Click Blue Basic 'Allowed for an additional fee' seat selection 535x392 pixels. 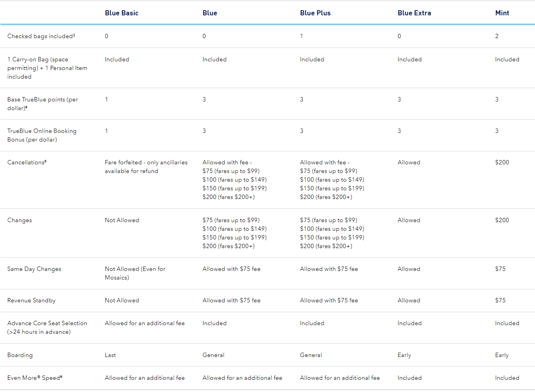[x=145, y=323]
